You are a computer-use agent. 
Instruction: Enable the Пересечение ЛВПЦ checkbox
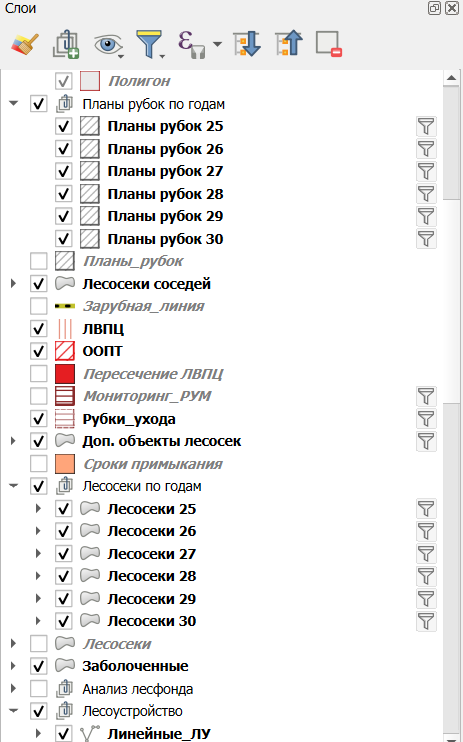click(x=39, y=373)
